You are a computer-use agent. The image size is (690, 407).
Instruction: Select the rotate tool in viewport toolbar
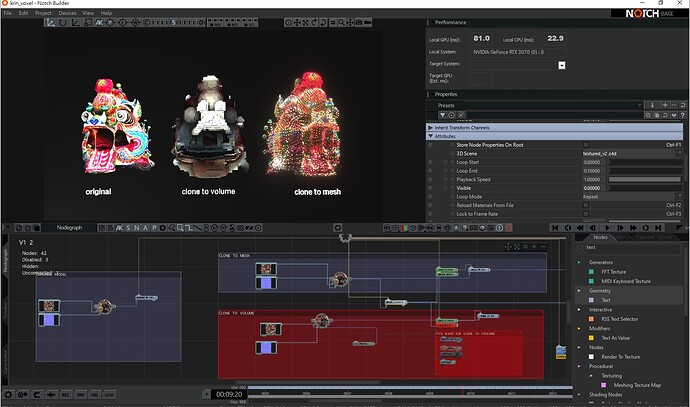(x=63, y=22)
